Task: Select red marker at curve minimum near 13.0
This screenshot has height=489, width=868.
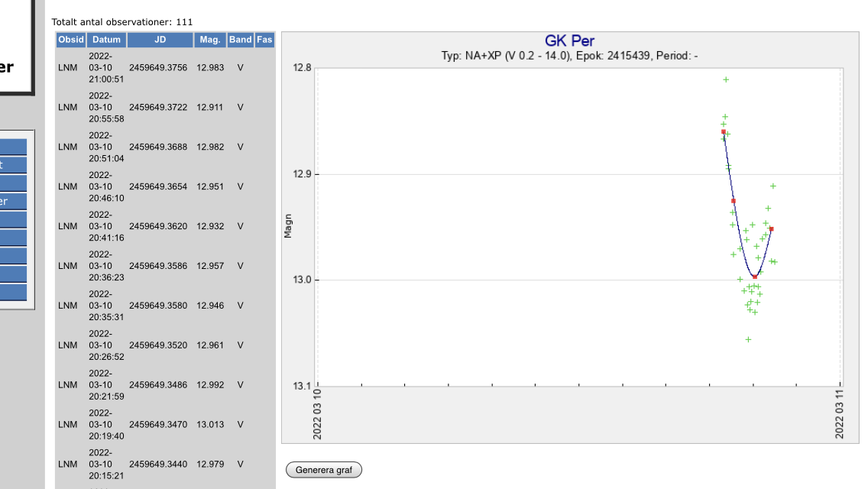Action: [755, 277]
